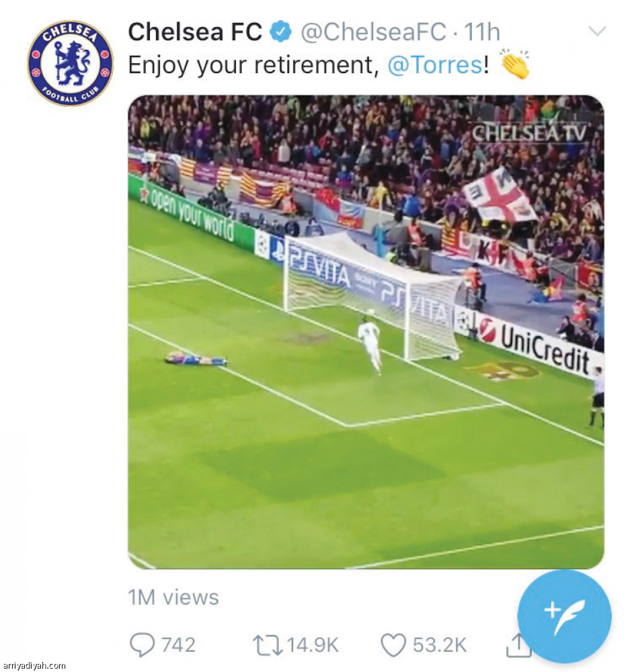Play the Chelsea TV goal video
This screenshot has width=632, height=672.
(x=366, y=332)
